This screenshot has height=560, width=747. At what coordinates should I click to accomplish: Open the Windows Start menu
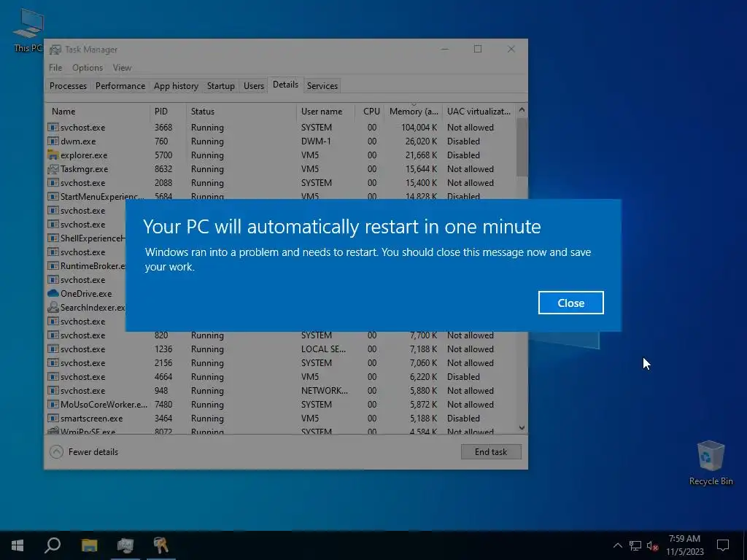(x=18, y=545)
